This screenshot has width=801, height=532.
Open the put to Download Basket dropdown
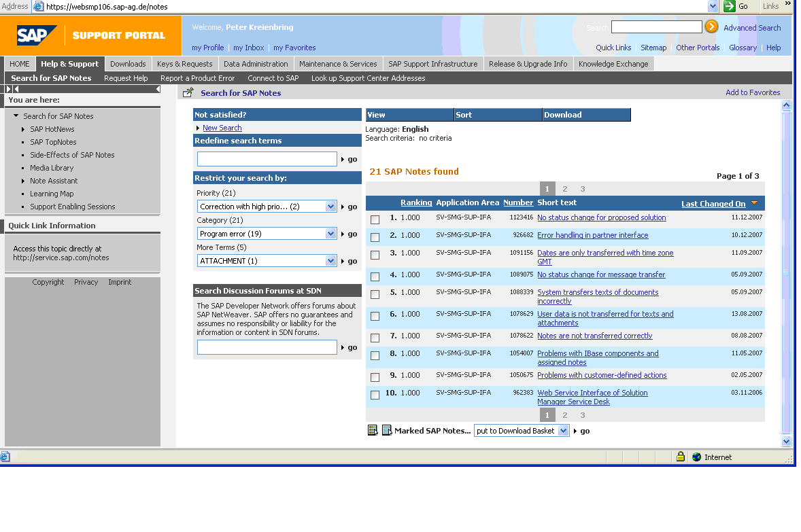click(563, 430)
